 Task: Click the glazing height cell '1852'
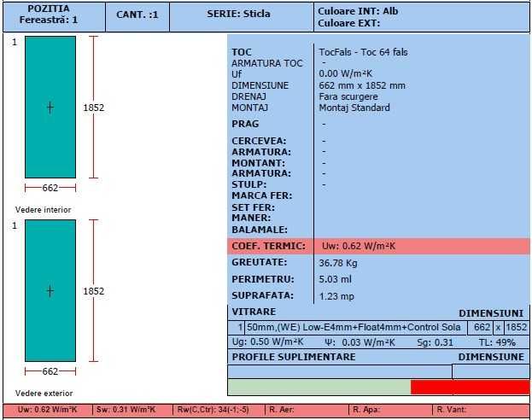tap(516, 327)
